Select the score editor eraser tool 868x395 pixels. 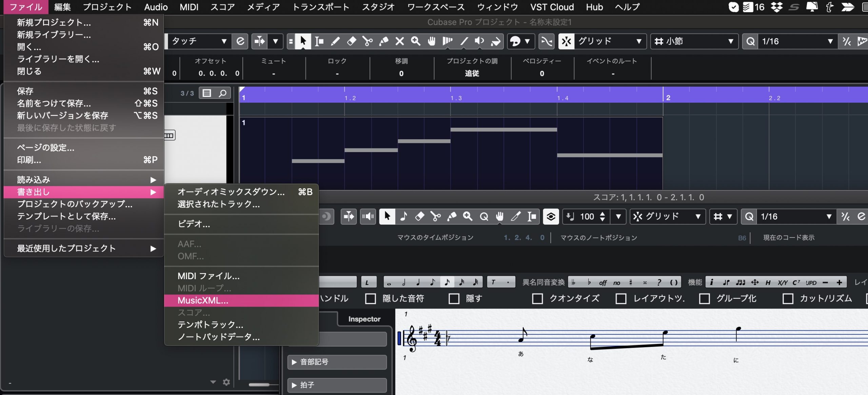419,216
